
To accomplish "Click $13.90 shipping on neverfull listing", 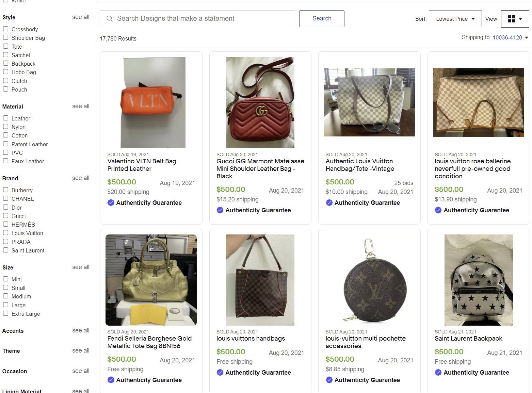I will [456, 199].
